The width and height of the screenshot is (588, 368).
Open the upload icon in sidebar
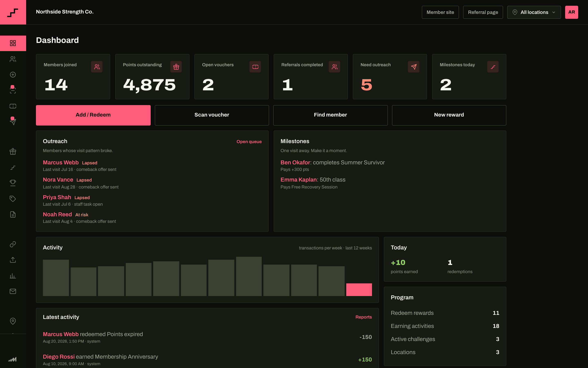point(13,260)
